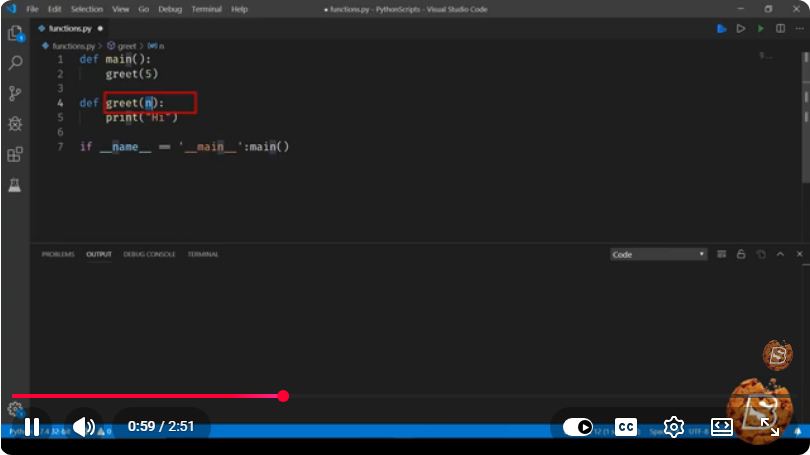
Task: Run code with green play icon
Action: click(x=760, y=29)
